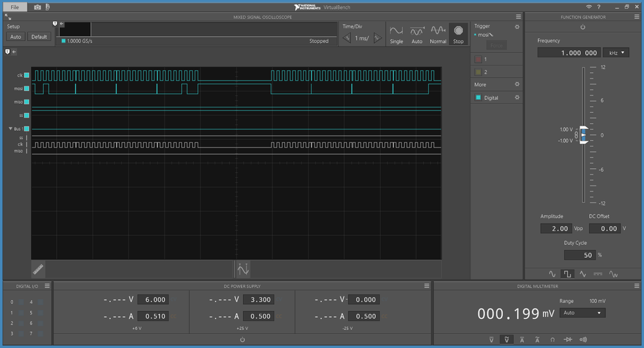The width and height of the screenshot is (644, 348).
Task: Open the Digital I/O panel menu
Action: point(47,285)
